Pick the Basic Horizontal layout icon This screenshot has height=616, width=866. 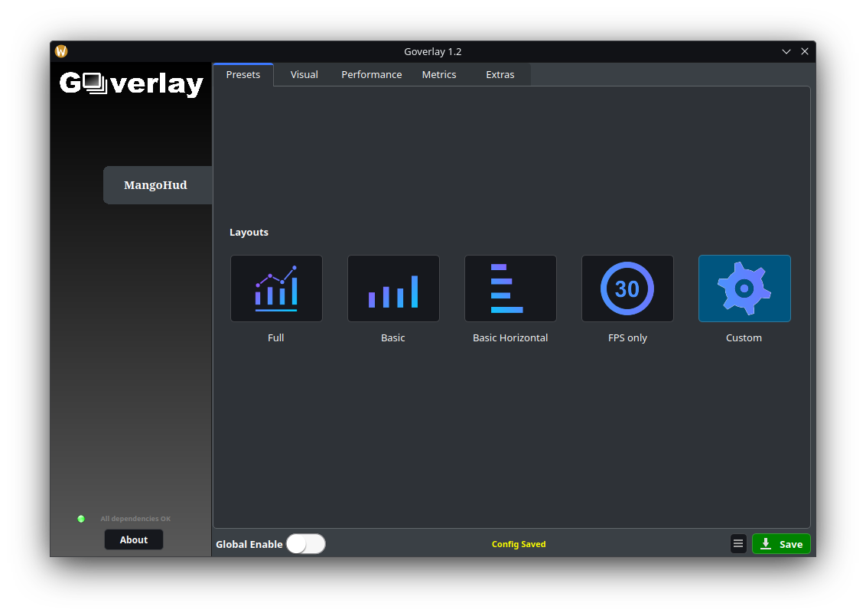point(510,288)
